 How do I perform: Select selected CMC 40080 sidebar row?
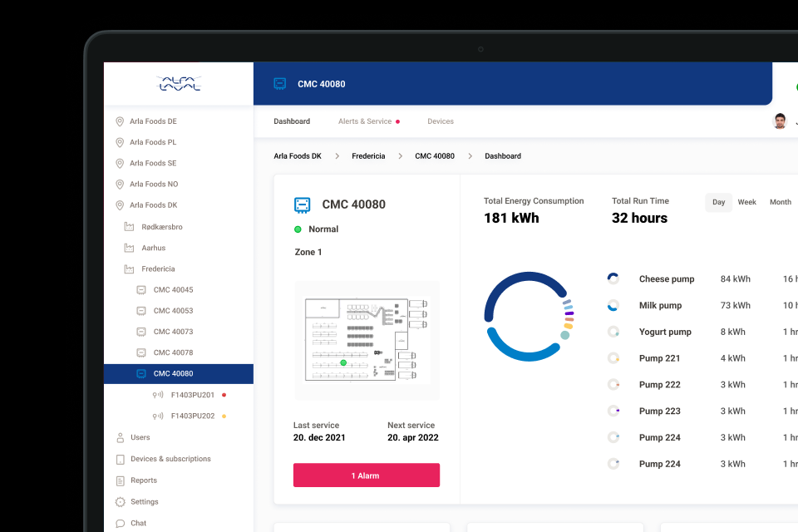[x=179, y=374]
